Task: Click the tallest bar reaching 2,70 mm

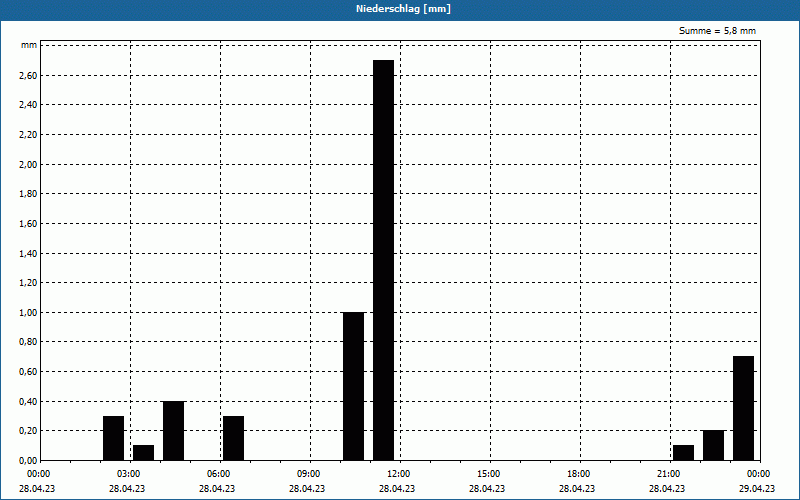Action: (383, 260)
